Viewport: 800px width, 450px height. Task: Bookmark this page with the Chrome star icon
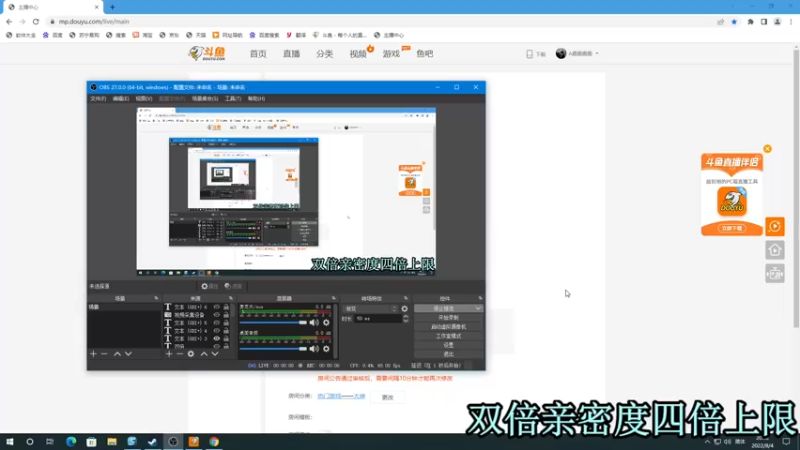[x=734, y=22]
